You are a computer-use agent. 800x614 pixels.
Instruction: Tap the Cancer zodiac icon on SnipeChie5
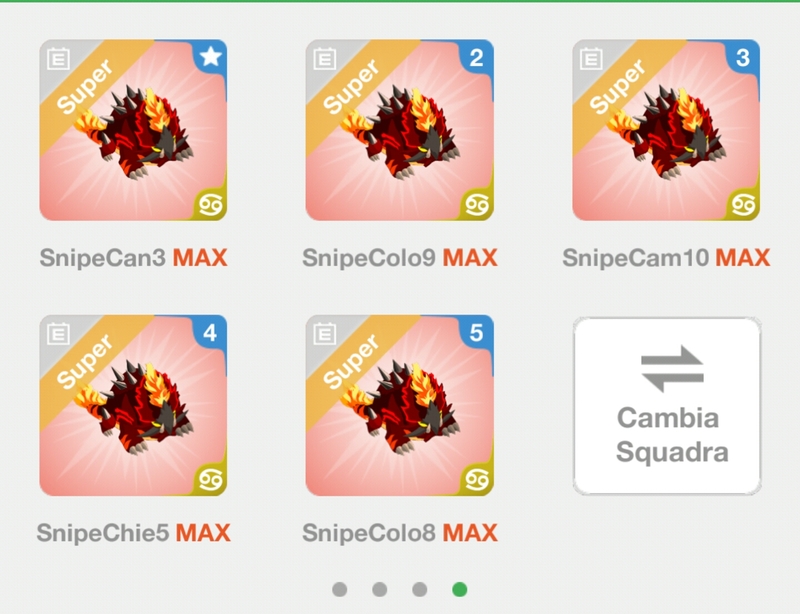click(x=210, y=480)
